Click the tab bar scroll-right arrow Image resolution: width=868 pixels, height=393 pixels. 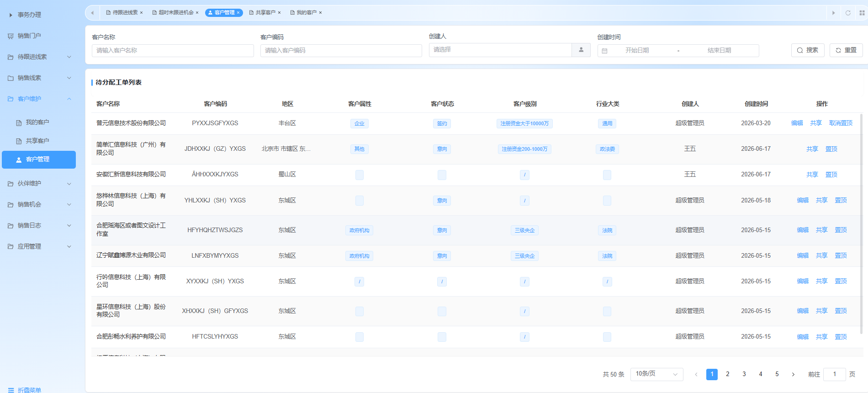point(834,13)
